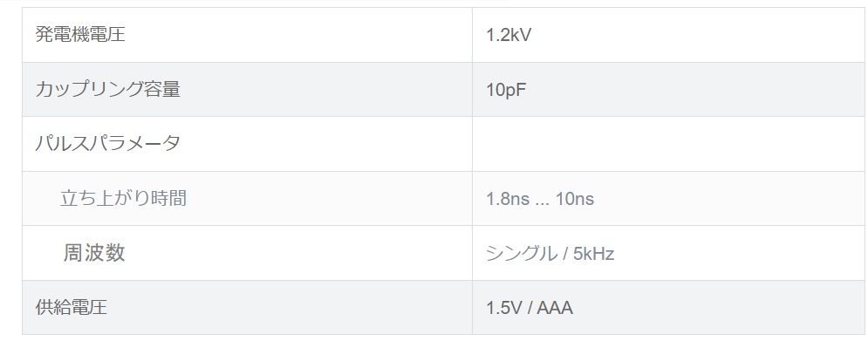Select the シングル text in the frequency row
This screenshot has height=341, width=868.
(522, 254)
